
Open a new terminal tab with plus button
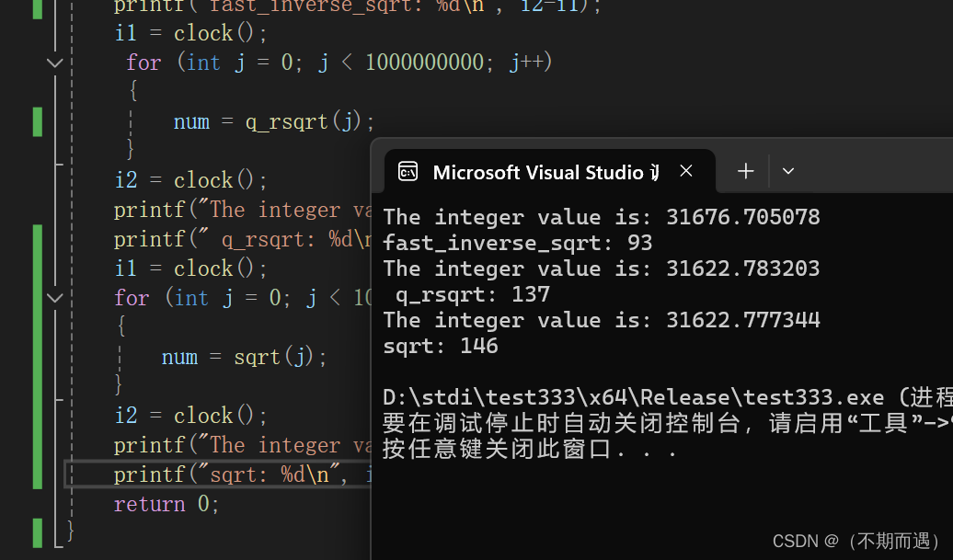pyautogui.click(x=746, y=171)
